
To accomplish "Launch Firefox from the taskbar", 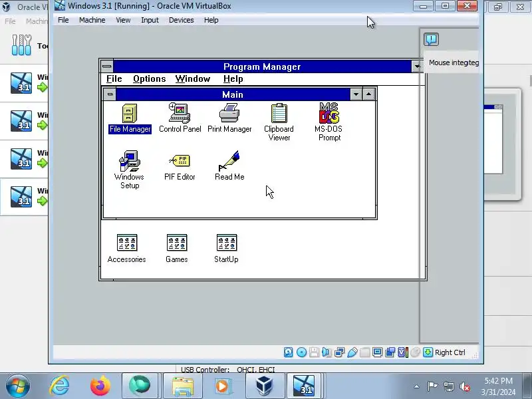I will tap(100, 386).
